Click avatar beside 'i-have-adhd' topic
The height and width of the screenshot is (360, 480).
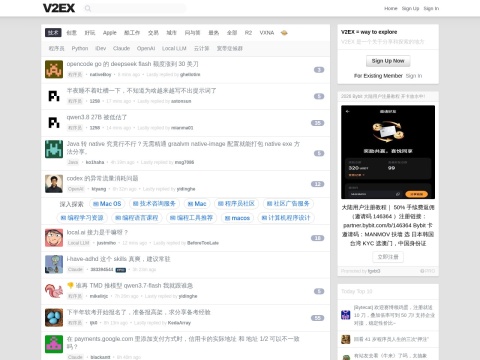point(54,264)
